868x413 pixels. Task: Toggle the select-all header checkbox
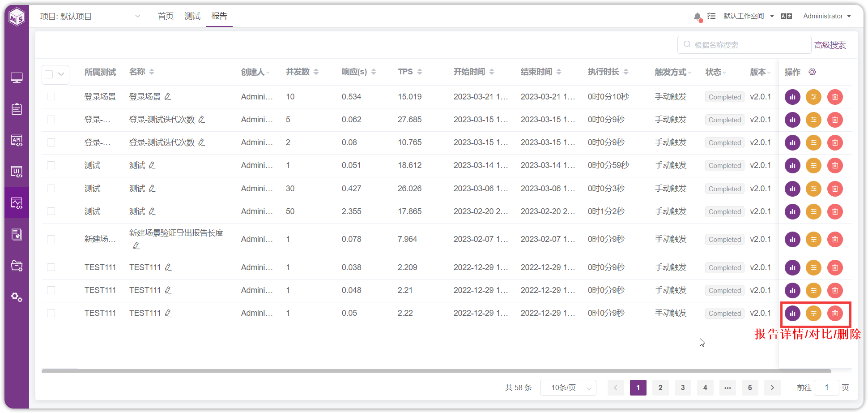click(x=49, y=74)
